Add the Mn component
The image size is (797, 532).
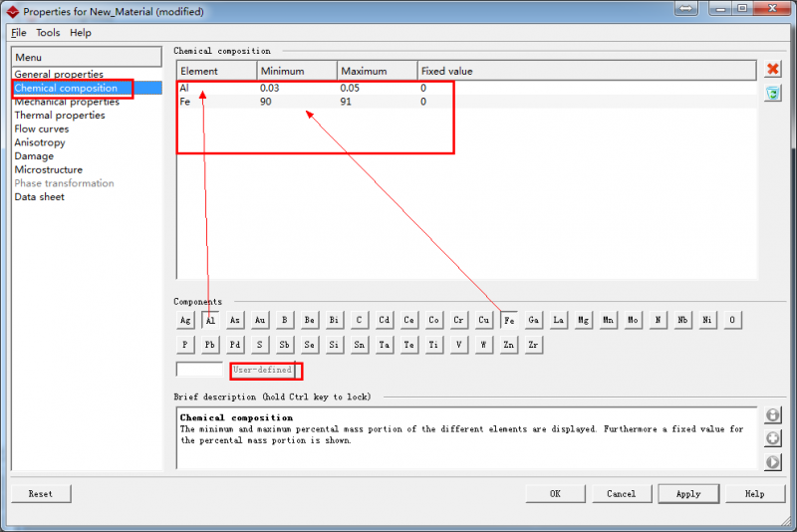(x=608, y=320)
